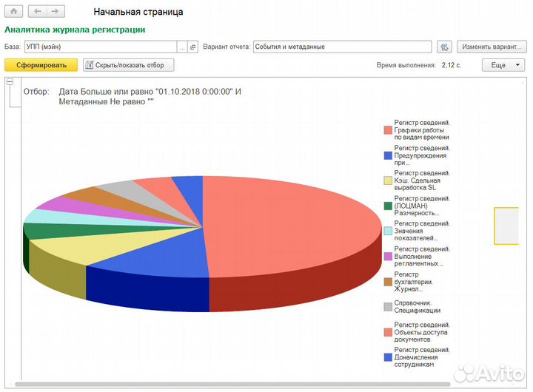Image resolution: width=533 pixels, height=392 pixels.
Task: Click orange swatch 'Регистр бухгалтерии. Журнал...'
Action: [388, 282]
